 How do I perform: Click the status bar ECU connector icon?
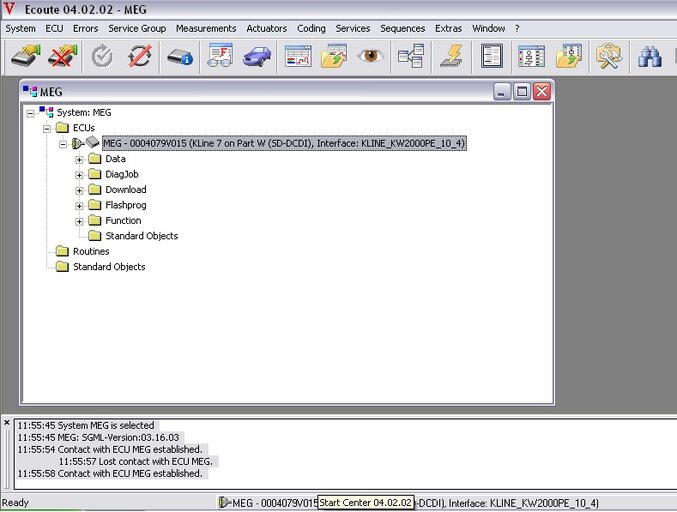[x=223, y=503]
